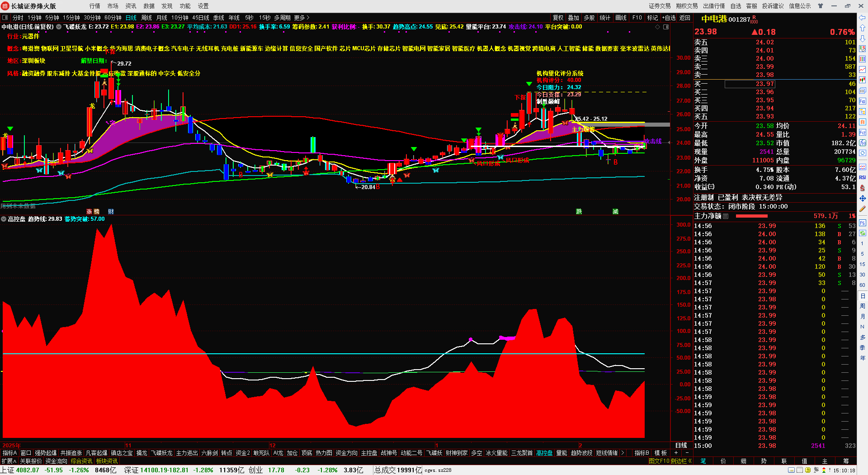868x475 pixels.
Task: Click the back arrow in the right sidebar
Action: click(863, 18)
